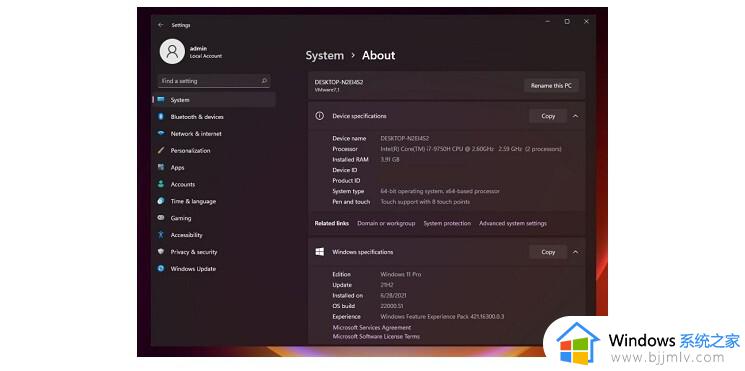Open Advanced system settings link

513,223
